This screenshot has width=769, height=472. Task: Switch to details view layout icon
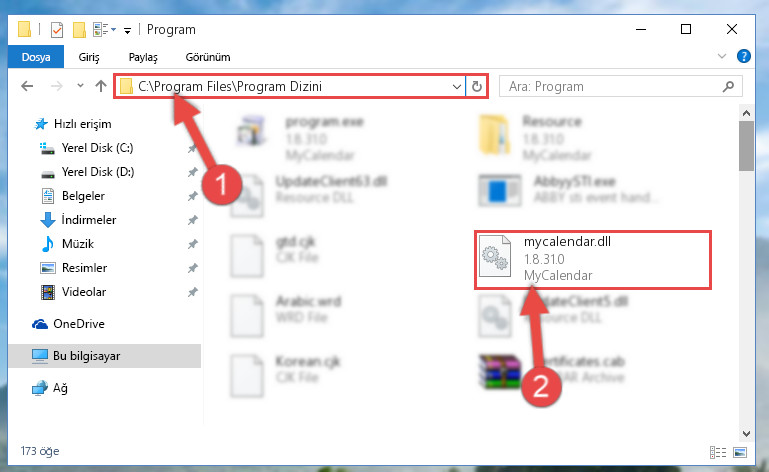718,452
